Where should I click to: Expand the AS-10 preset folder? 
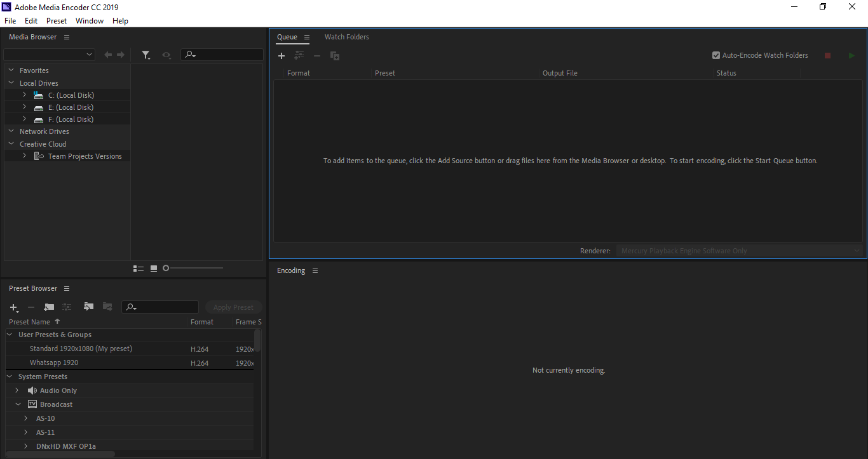click(26, 418)
